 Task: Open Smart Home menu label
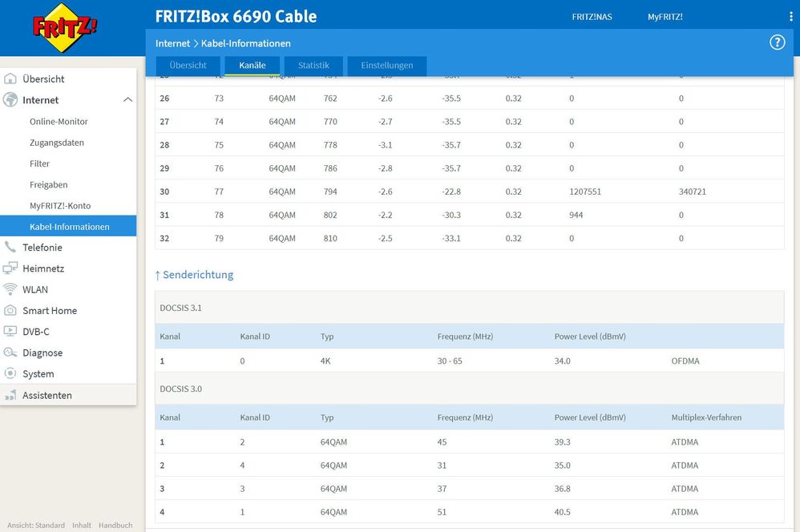(x=50, y=310)
